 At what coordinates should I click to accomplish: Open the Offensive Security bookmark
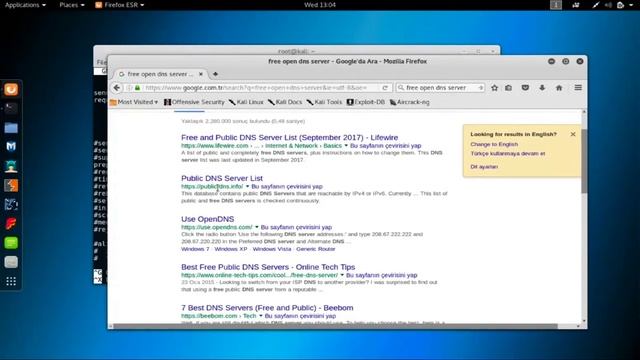pyautogui.click(x=194, y=102)
